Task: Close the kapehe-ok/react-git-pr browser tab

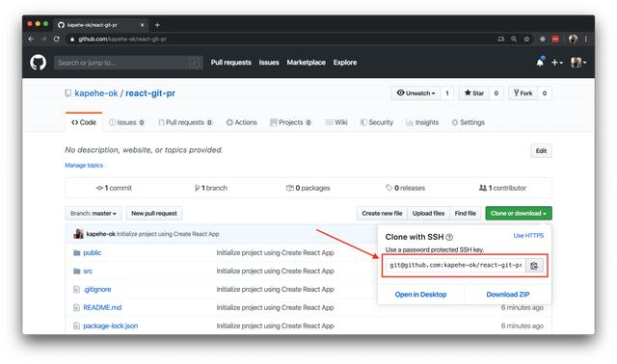Action: coord(142,25)
